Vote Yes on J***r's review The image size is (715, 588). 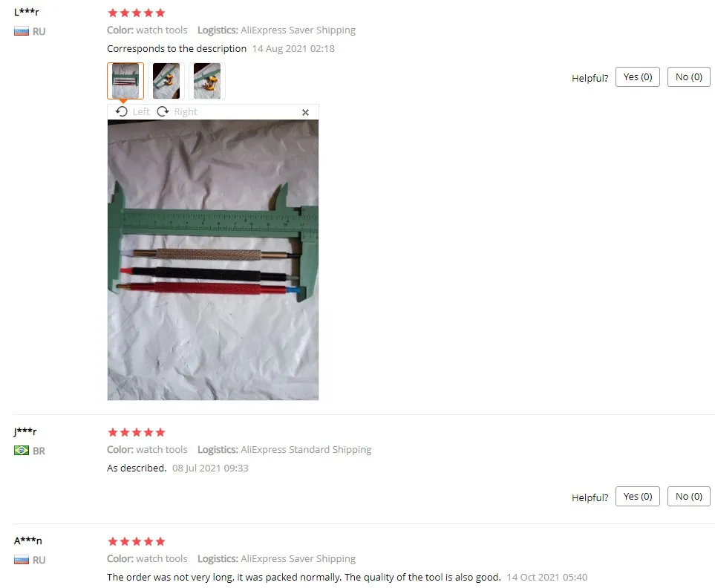click(x=638, y=497)
